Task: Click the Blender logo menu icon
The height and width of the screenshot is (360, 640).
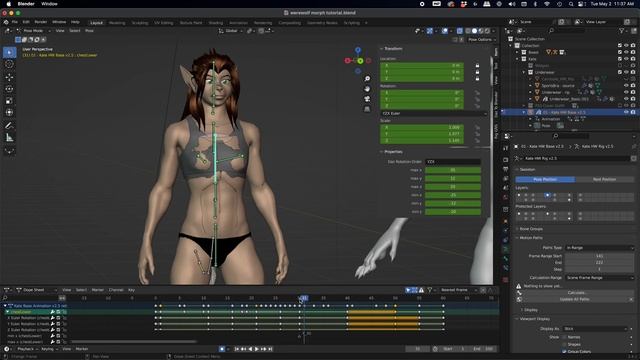Action: point(6,22)
